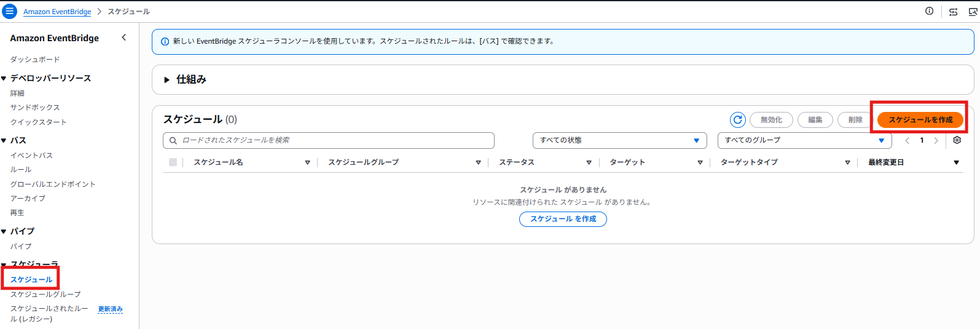Click the search magnifier icon
The height and width of the screenshot is (329, 980).
pos(173,141)
